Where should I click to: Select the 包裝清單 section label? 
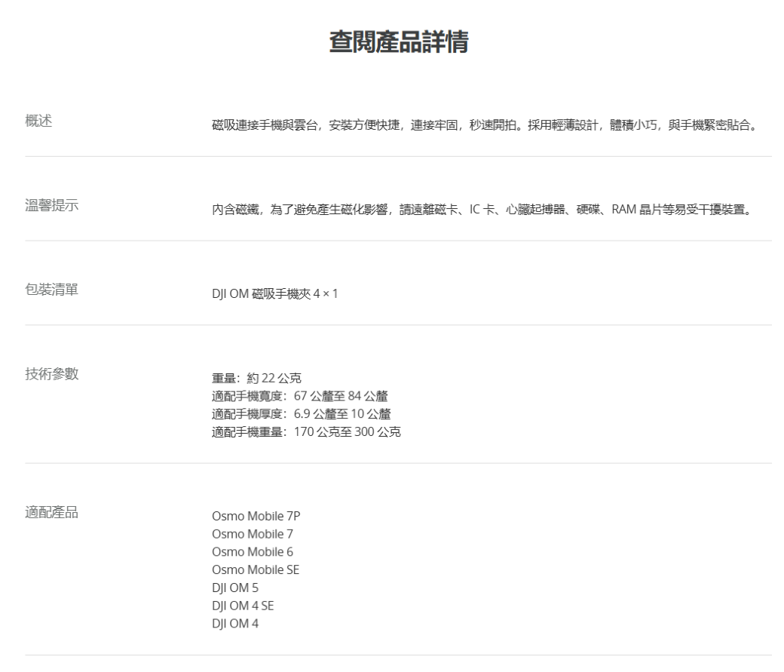[51, 289]
